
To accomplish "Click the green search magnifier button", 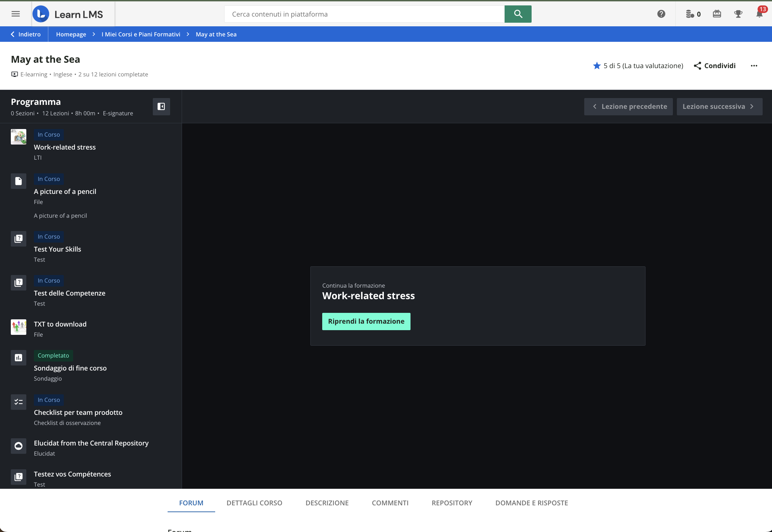I will 518,14.
